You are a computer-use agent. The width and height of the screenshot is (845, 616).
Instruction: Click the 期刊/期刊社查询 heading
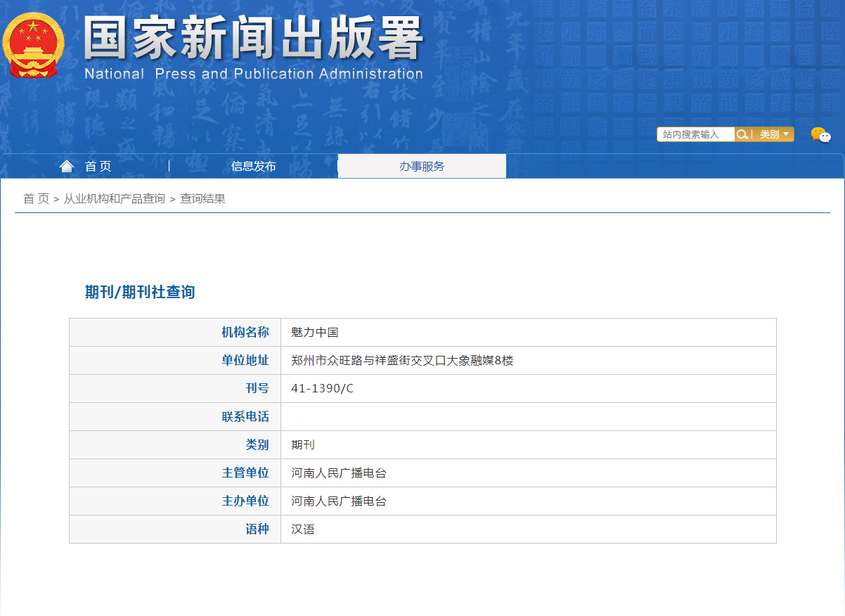click(140, 293)
